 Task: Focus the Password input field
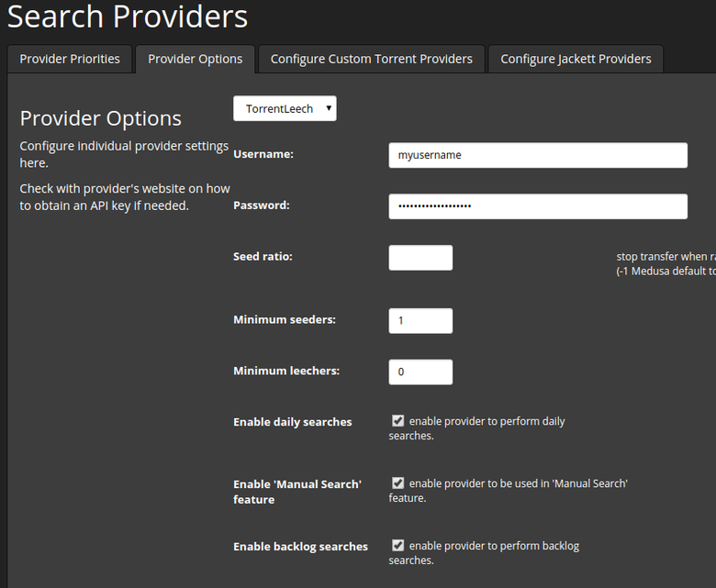pos(537,206)
